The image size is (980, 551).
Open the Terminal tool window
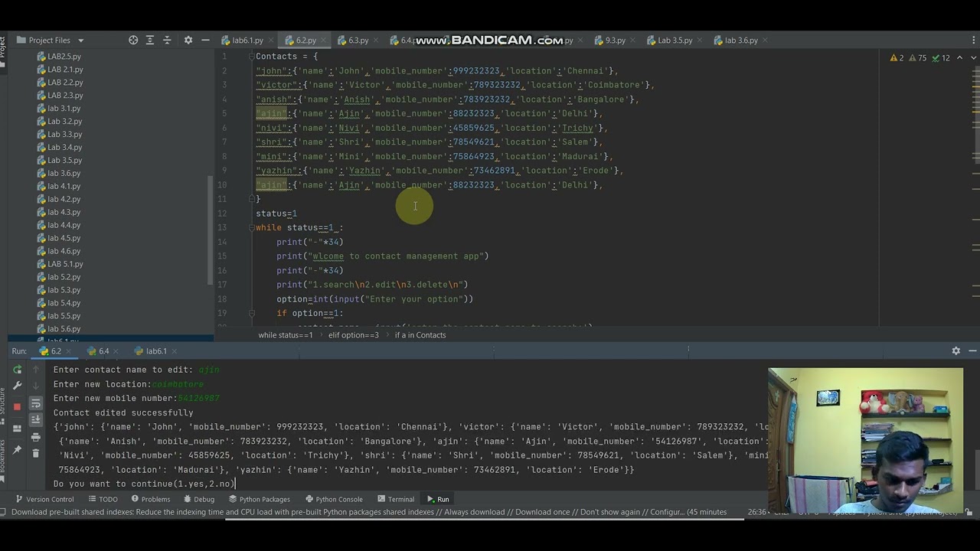pyautogui.click(x=396, y=499)
